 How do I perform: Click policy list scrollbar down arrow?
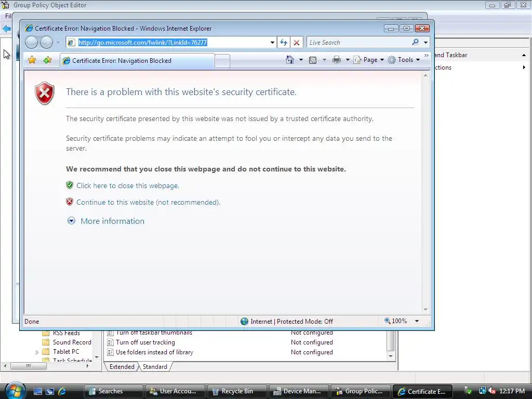(x=391, y=356)
